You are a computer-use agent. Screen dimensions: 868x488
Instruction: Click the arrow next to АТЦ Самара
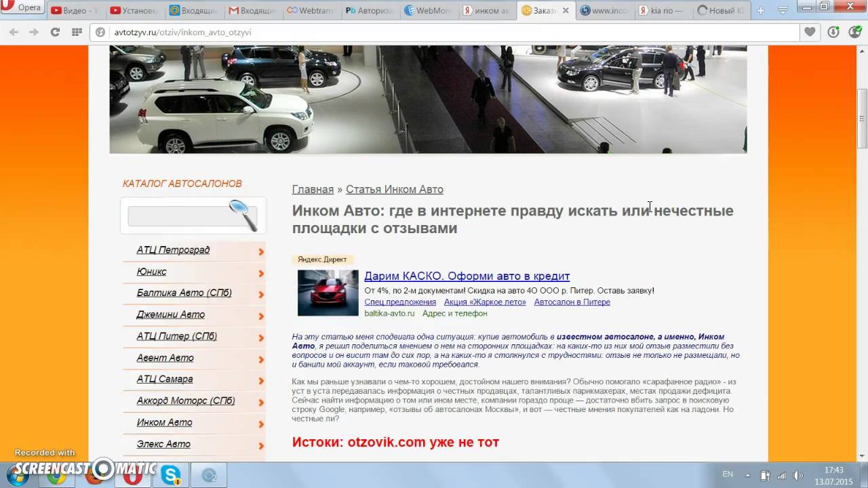(261, 381)
